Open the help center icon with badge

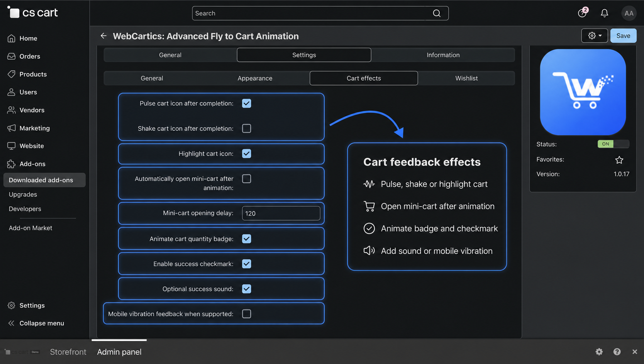583,13
